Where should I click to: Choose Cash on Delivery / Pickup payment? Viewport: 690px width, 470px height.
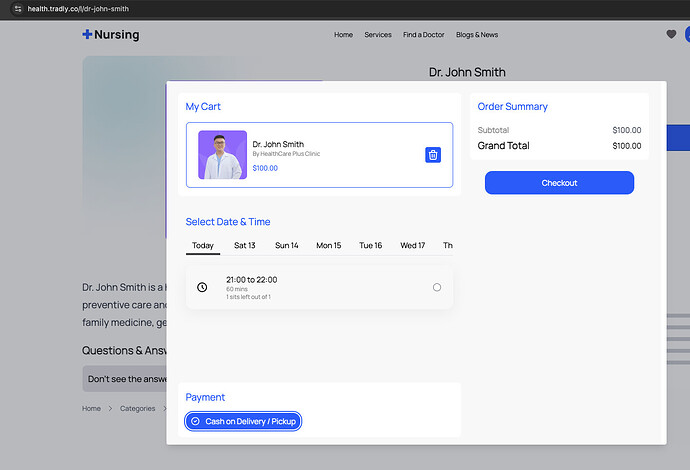tap(243, 421)
